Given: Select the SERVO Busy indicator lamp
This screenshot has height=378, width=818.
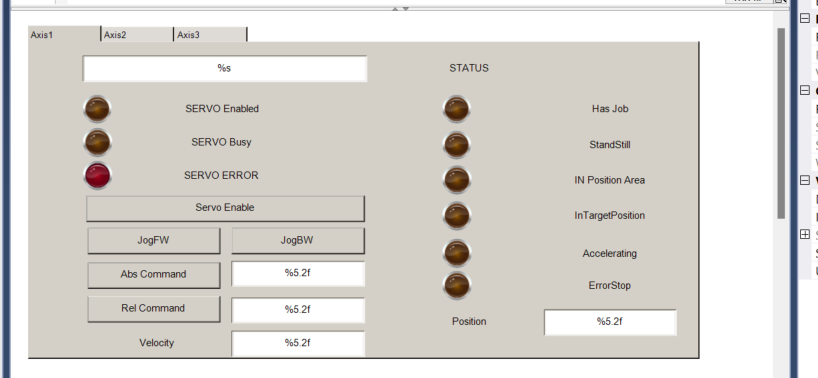Looking at the screenshot, I should tap(97, 142).
